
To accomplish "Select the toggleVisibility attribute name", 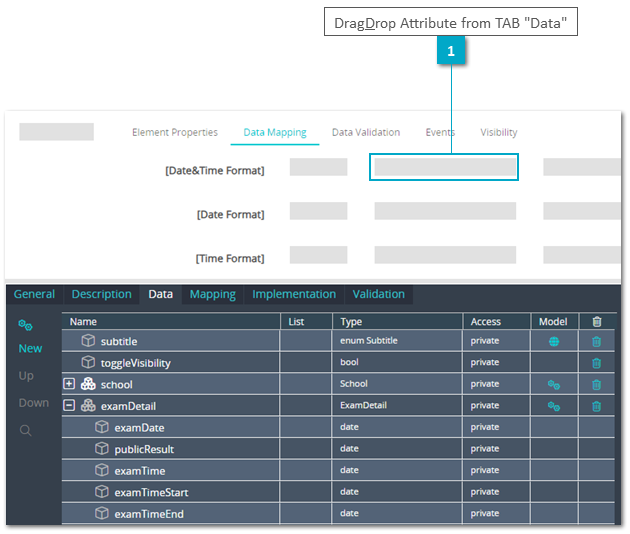I will point(135,363).
